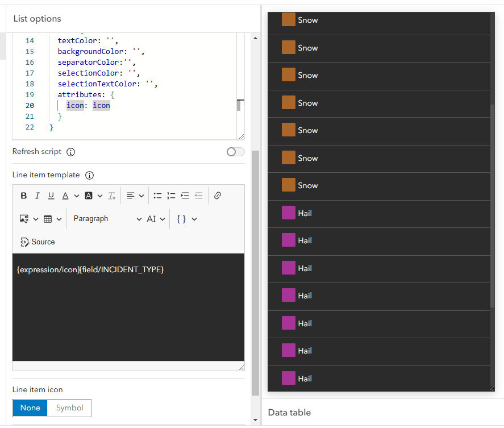The height and width of the screenshot is (428, 504).
Task: Select the None option for line item icon
Action: (x=30, y=408)
